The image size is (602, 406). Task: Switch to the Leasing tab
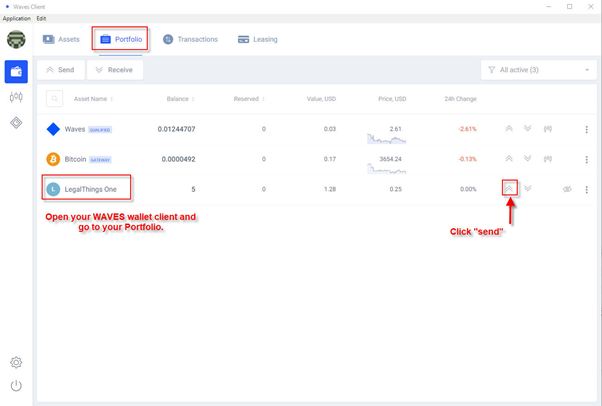point(258,39)
